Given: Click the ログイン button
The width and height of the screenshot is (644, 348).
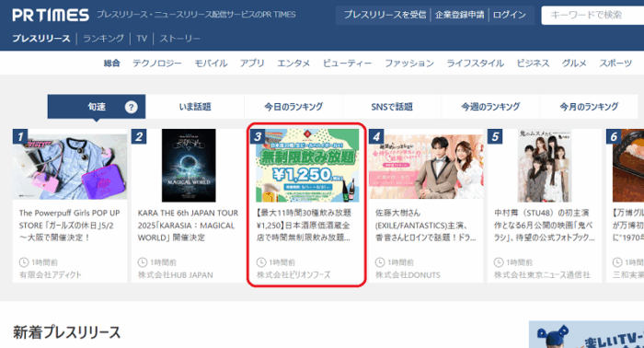Looking at the screenshot, I should (x=510, y=15).
